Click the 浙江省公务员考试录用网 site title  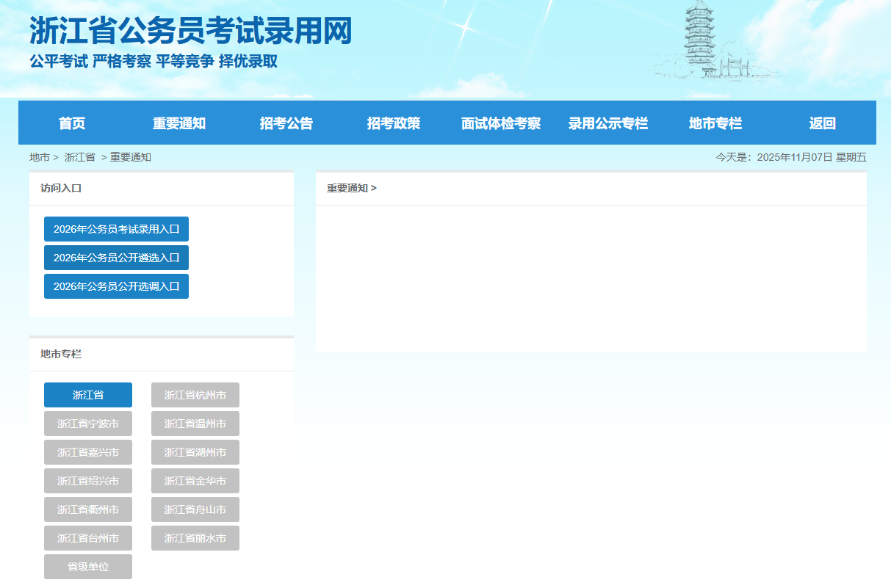191,31
